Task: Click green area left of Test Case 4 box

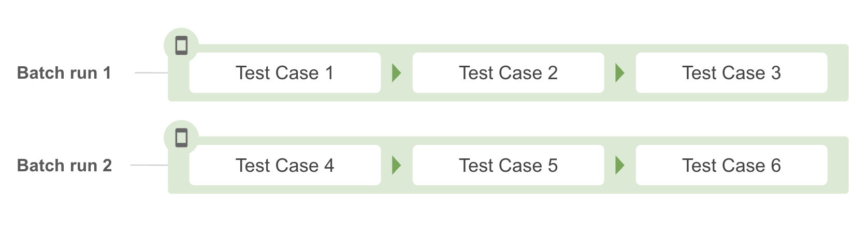Action: (178, 171)
